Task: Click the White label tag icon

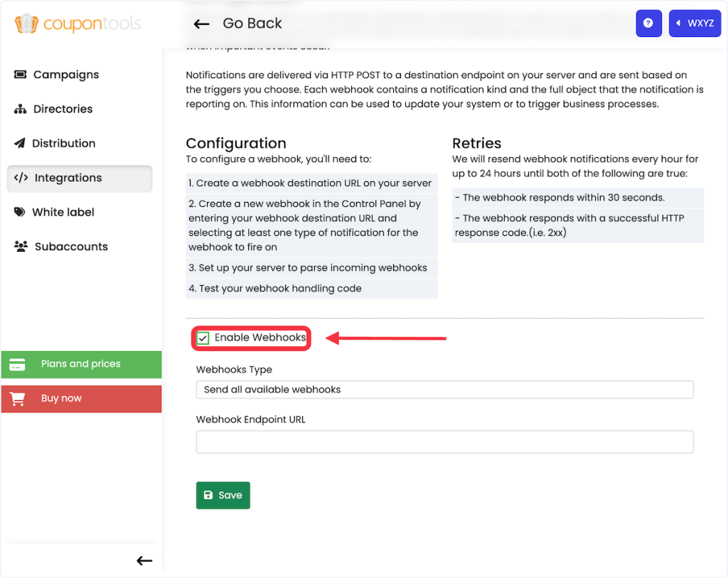Action: pyautogui.click(x=20, y=212)
